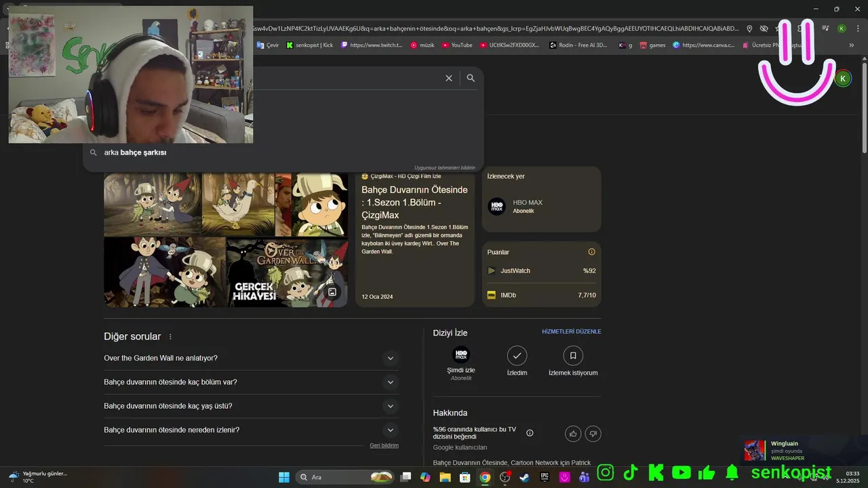868x488 pixels.
Task: Select the arka bahçe şarkısı suggestion
Action: [283, 152]
